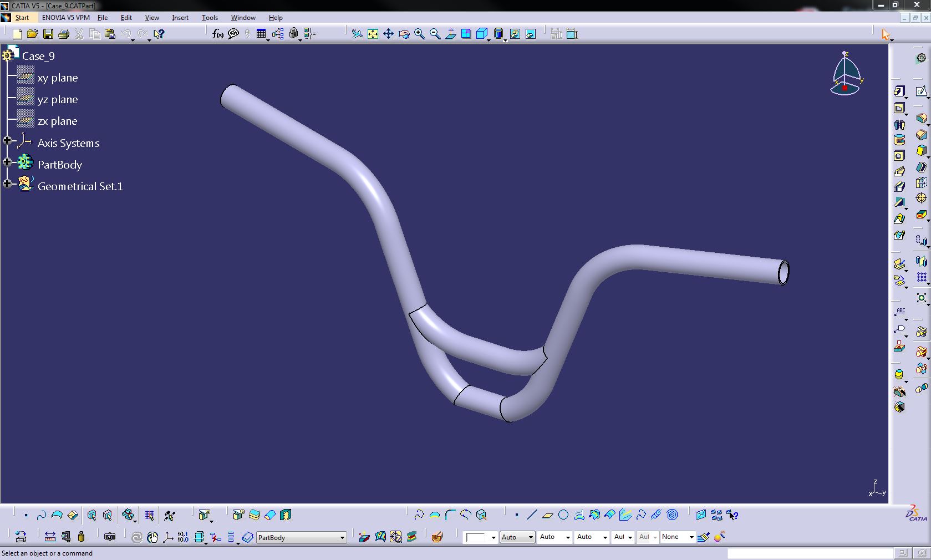Open the color fill dropdown
The image size is (931, 560).
tap(493, 537)
